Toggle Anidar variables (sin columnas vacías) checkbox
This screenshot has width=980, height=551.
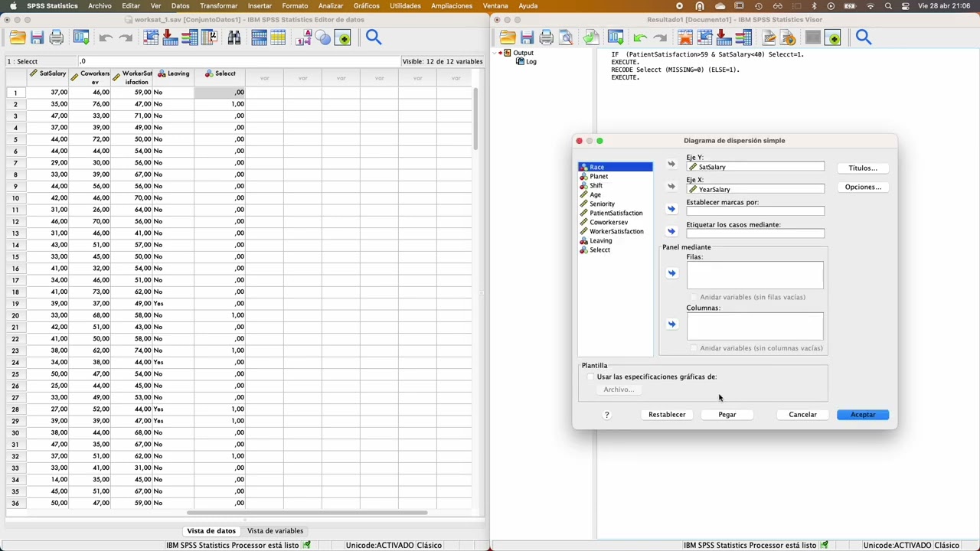coord(694,348)
